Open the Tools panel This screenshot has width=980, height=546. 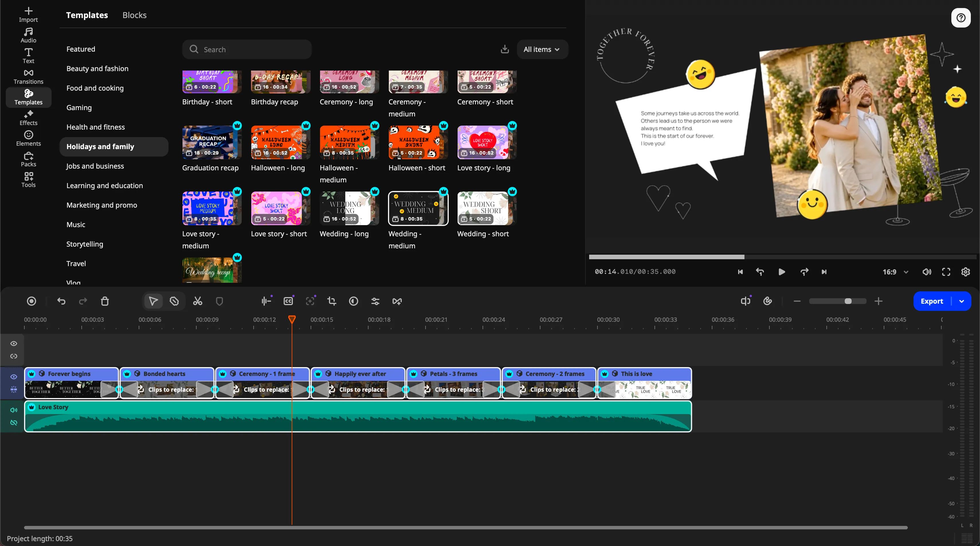(x=28, y=180)
